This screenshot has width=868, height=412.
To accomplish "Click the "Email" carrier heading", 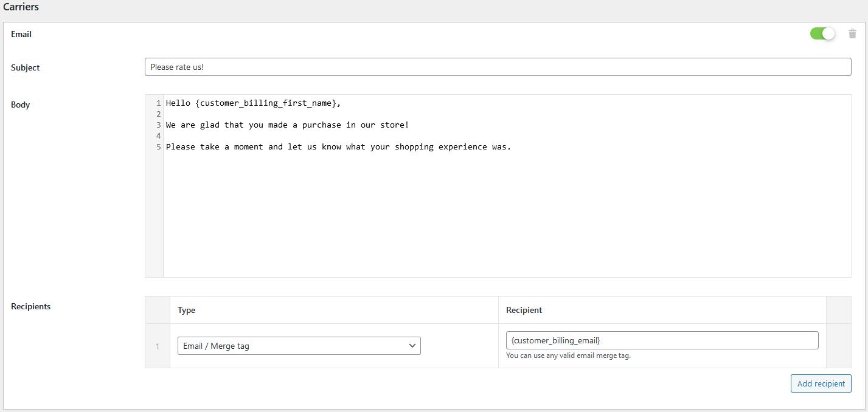I will click(21, 34).
